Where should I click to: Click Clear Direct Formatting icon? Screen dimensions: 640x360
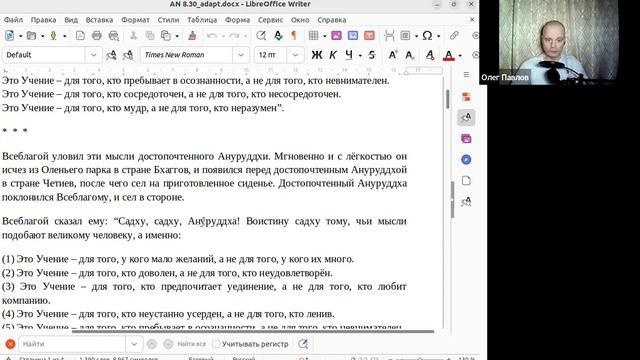[x=430, y=55]
